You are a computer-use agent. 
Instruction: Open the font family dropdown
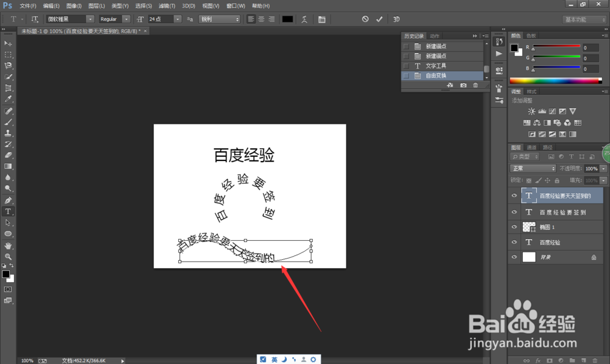click(90, 19)
